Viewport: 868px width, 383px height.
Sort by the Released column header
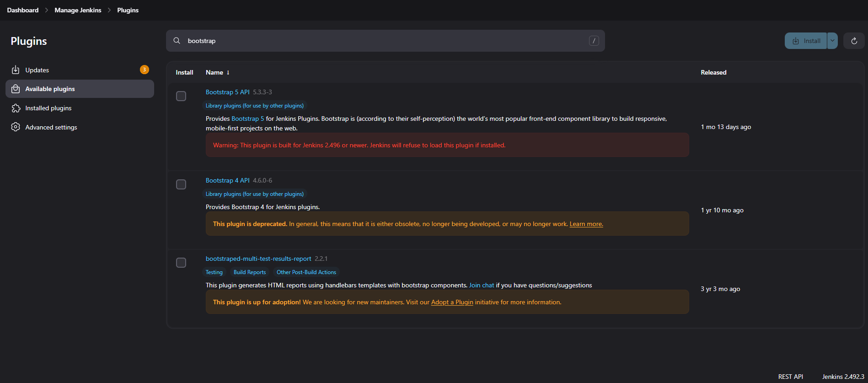click(x=713, y=72)
